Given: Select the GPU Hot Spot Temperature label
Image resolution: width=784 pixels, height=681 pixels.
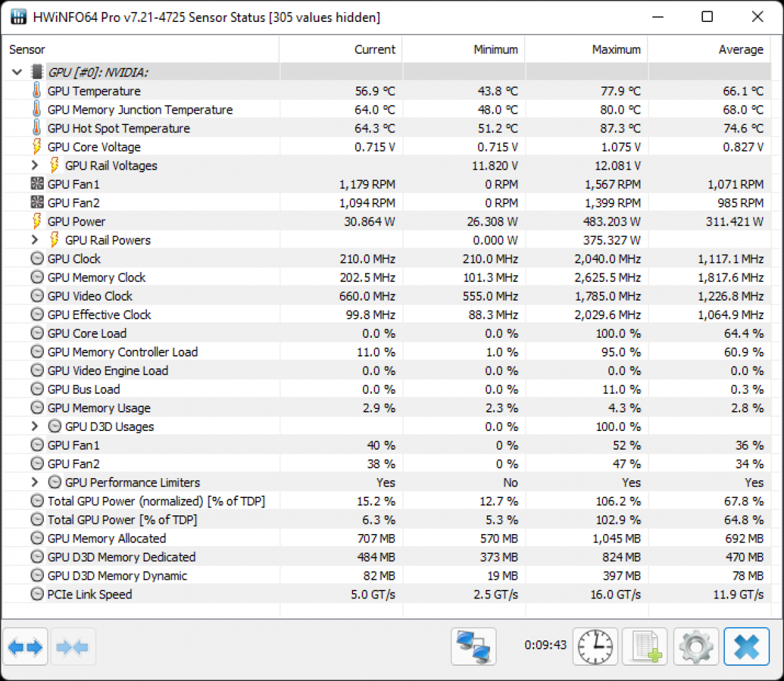Looking at the screenshot, I should point(118,128).
